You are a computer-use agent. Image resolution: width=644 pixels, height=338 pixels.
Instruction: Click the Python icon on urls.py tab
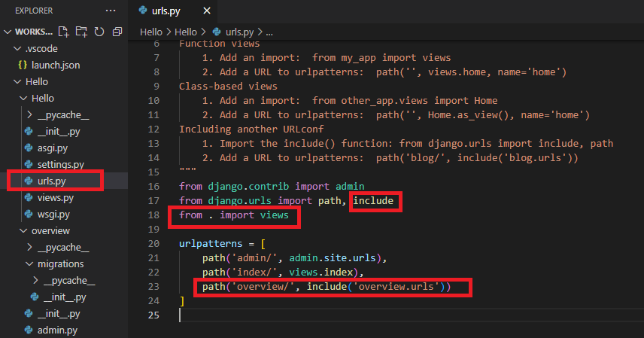143,11
